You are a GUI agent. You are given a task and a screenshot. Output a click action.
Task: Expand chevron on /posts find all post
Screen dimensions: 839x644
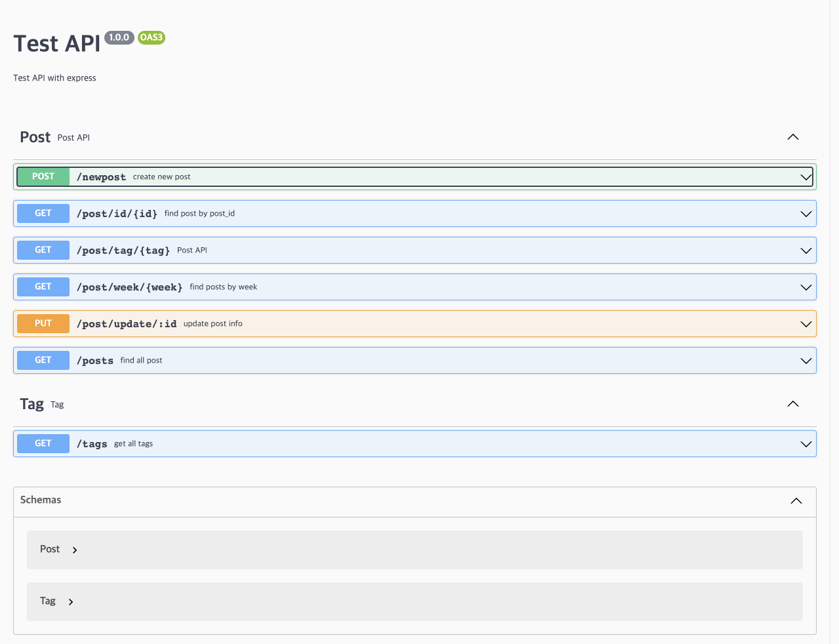point(806,361)
